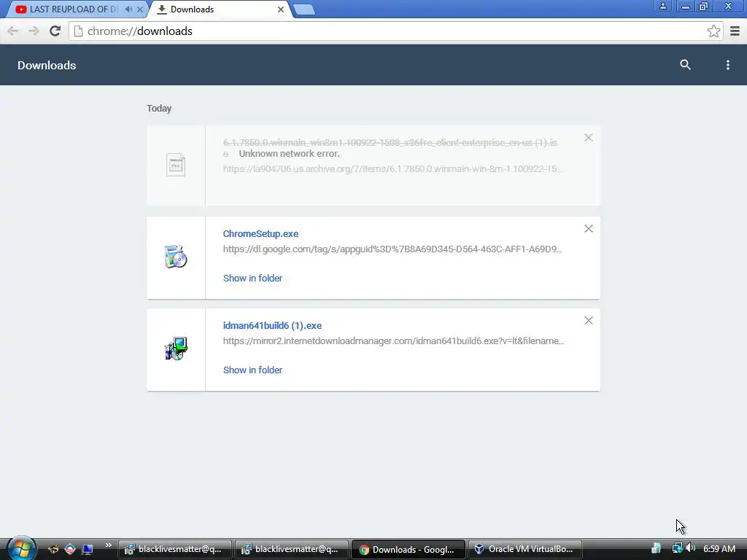Select Downloads - Google Chrome taskbar button
Image resolution: width=747 pixels, height=560 pixels.
[x=408, y=549]
